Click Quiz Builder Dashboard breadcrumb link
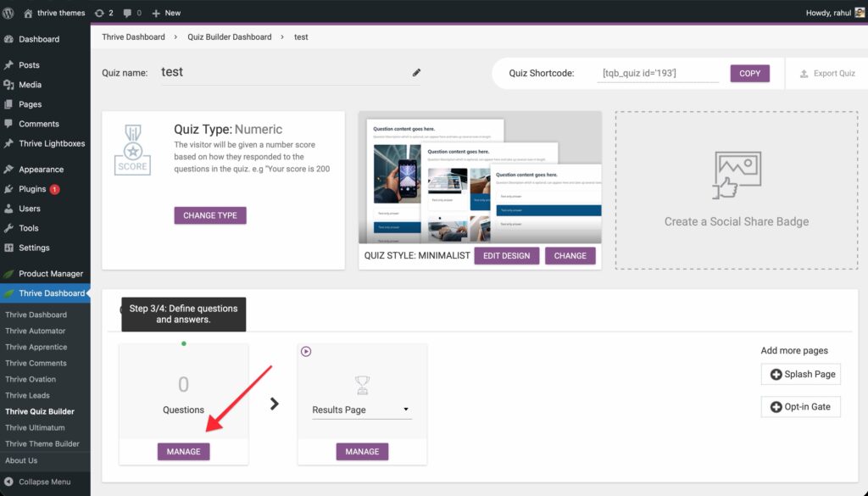This screenshot has height=496, width=868. click(x=229, y=37)
